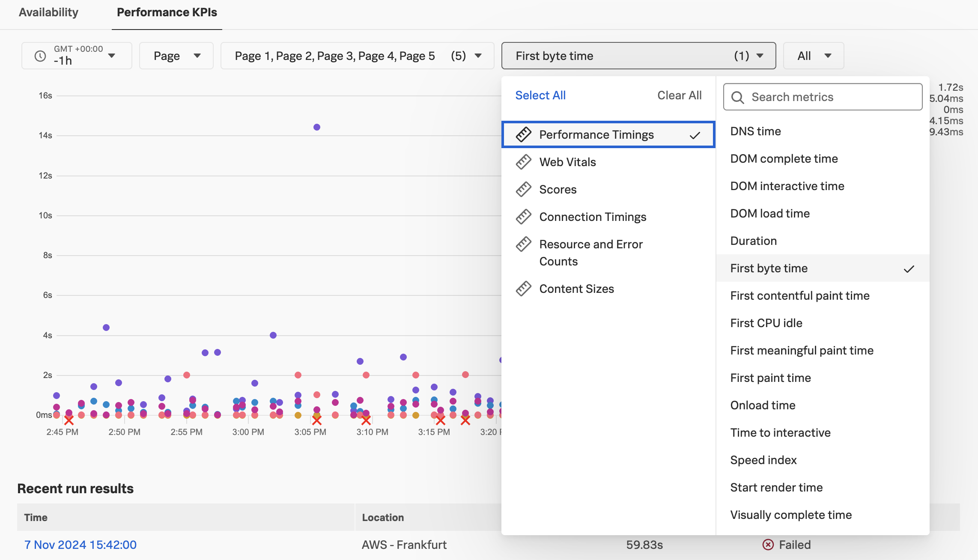Click the ruler icon beside Scores

(523, 190)
